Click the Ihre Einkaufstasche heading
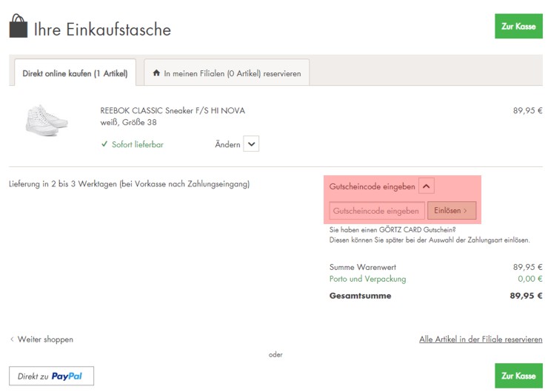548x392 pixels. click(102, 30)
